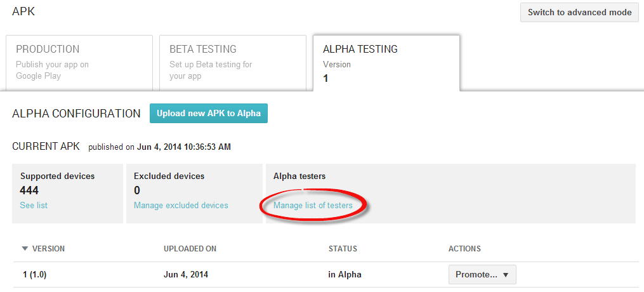Click the UPLOADED ON column header

point(190,249)
